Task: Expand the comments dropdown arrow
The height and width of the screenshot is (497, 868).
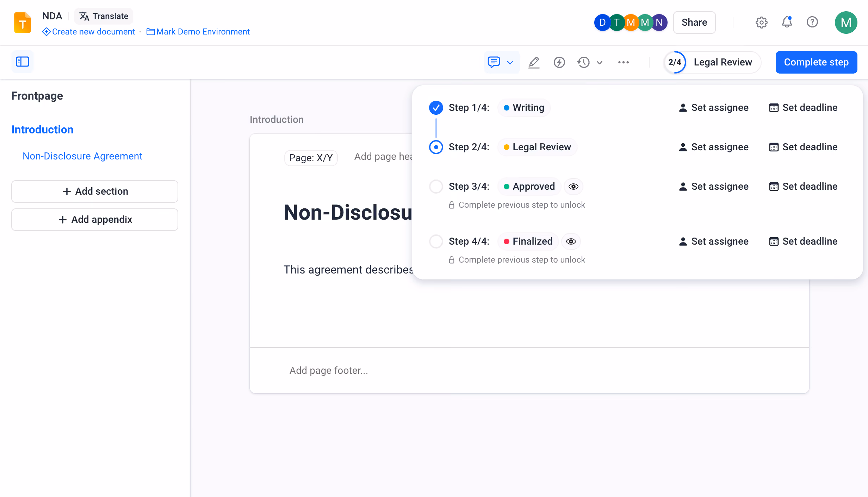Action: point(510,63)
